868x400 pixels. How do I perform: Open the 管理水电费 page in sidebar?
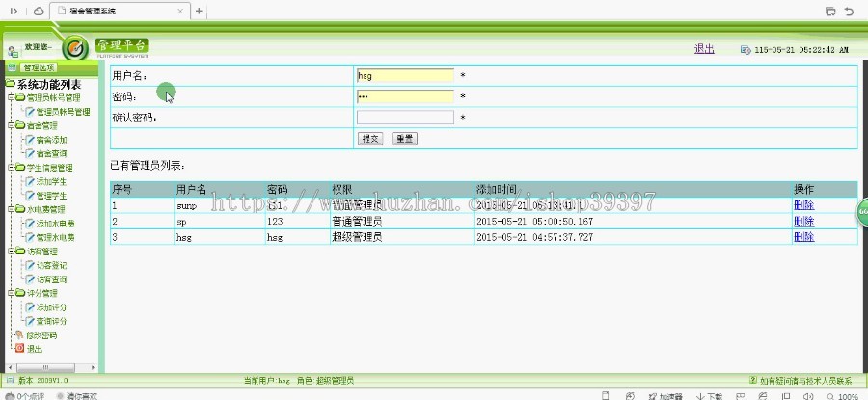click(55, 237)
